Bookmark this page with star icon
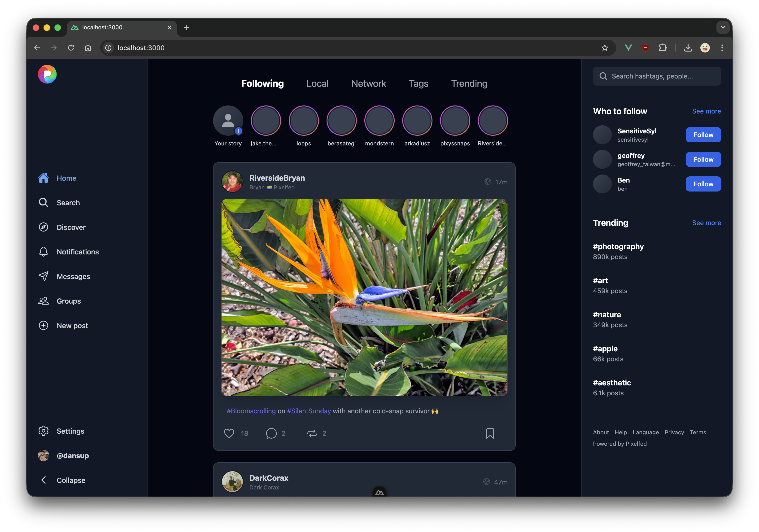The image size is (759, 532). (605, 48)
